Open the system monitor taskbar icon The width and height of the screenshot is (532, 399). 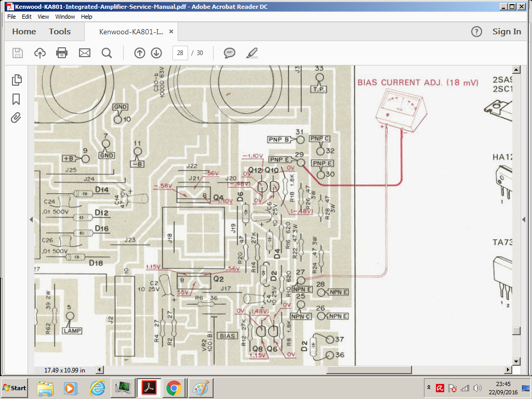click(123, 388)
